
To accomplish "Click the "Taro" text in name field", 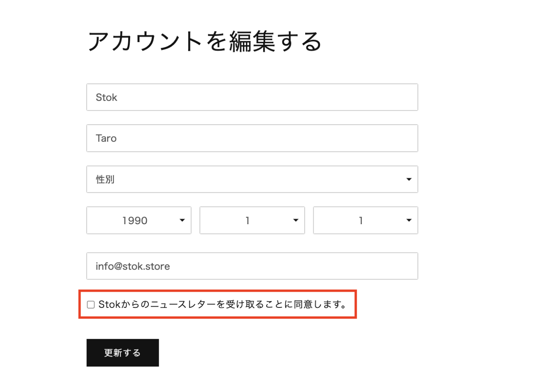I will tap(106, 138).
